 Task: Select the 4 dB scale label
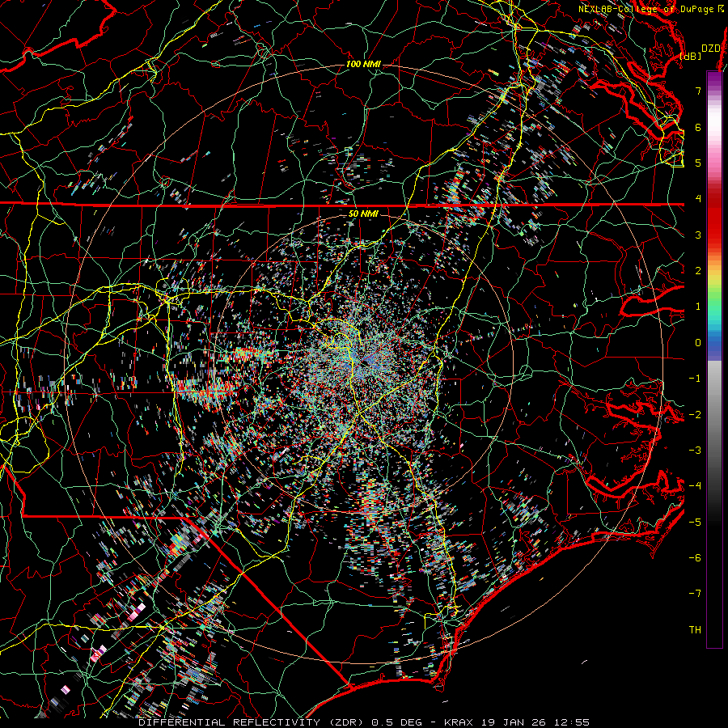click(698, 199)
